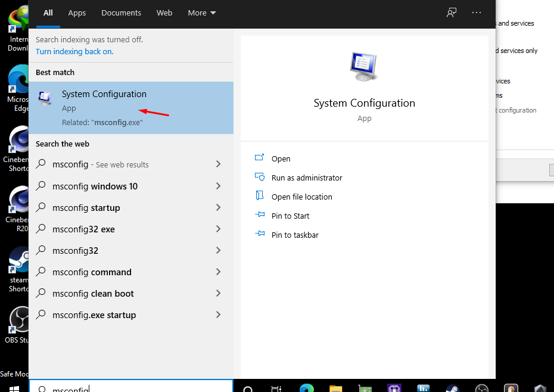The width and height of the screenshot is (554, 392).
Task: Choose Run as administrator
Action: pyautogui.click(x=306, y=178)
